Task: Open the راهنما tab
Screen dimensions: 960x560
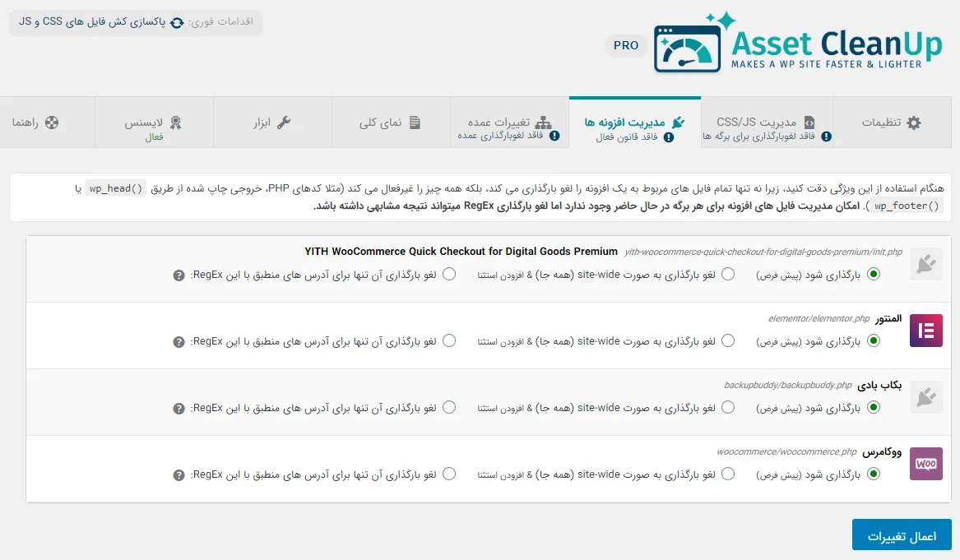Action: (x=47, y=123)
